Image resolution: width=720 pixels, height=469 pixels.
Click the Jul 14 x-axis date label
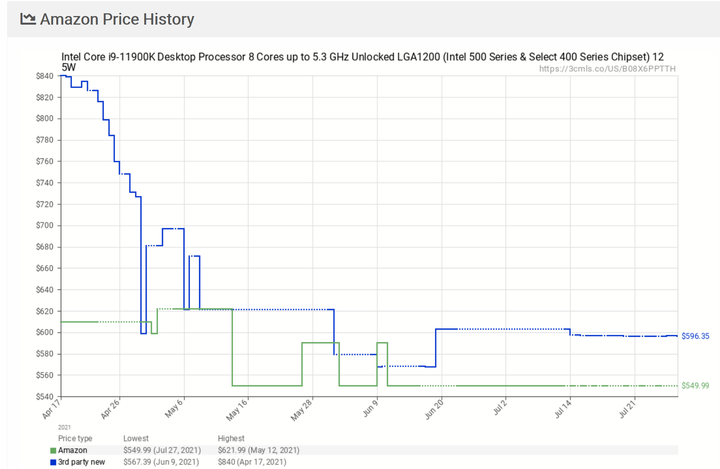(562, 409)
